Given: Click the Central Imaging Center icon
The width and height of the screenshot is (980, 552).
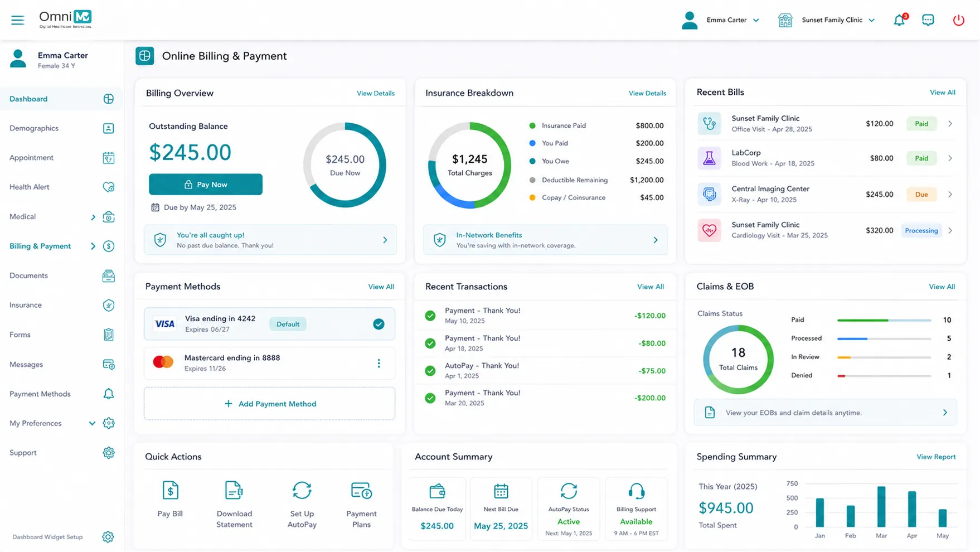Looking at the screenshot, I should [709, 195].
